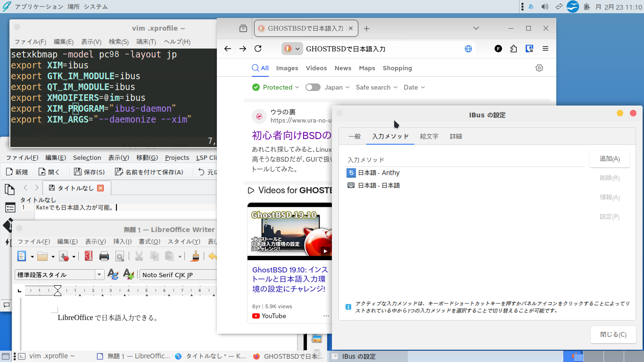Open the Images search results tab
Screen dimensions: 644x362
point(287,68)
